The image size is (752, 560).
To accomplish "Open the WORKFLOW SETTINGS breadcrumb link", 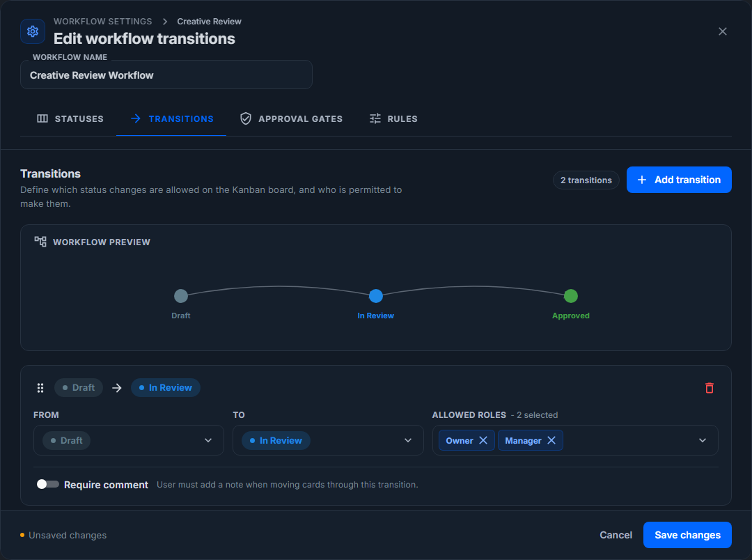I will tap(102, 22).
